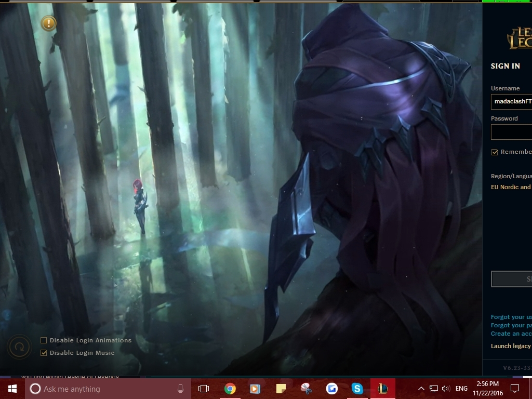Click the Cortana Ask me anything box
Viewport: 532px width, 399px height.
pos(107,389)
